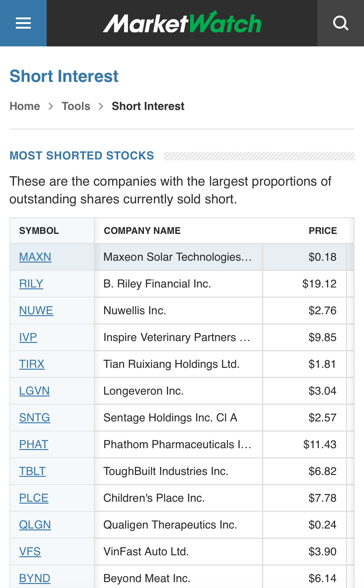The width and height of the screenshot is (364, 588).
Task: Open the TIRX ticker link
Action: coord(32,364)
